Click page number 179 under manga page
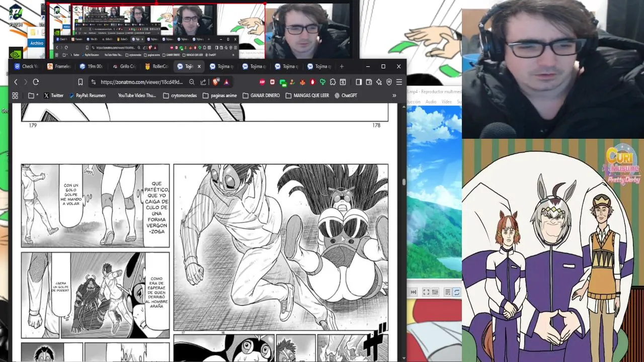This screenshot has height=362, width=644. coord(33,125)
